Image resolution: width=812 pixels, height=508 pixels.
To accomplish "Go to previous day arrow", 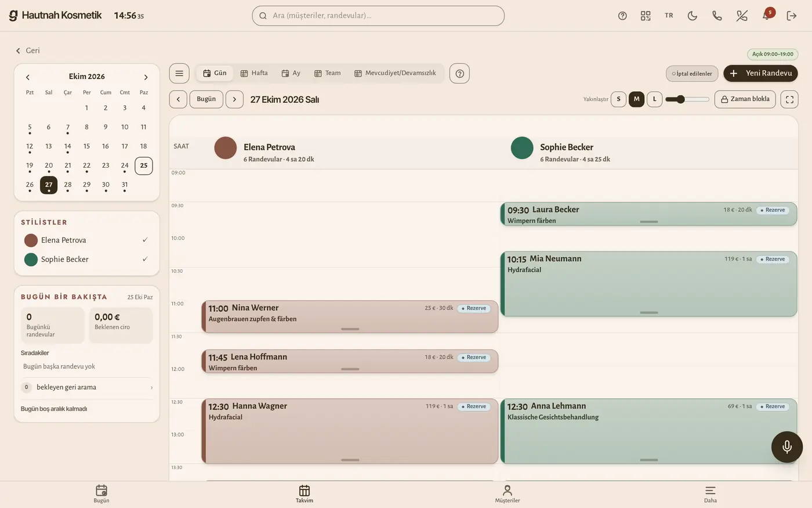I will point(178,99).
